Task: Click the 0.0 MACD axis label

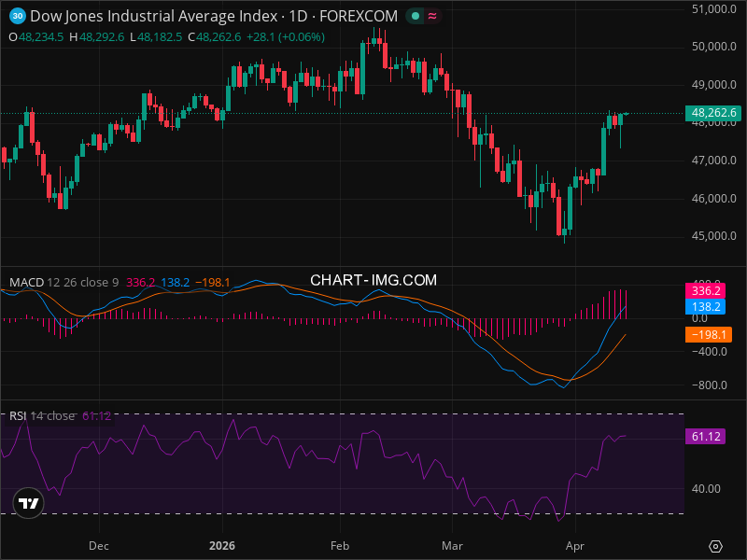Action: (699, 318)
